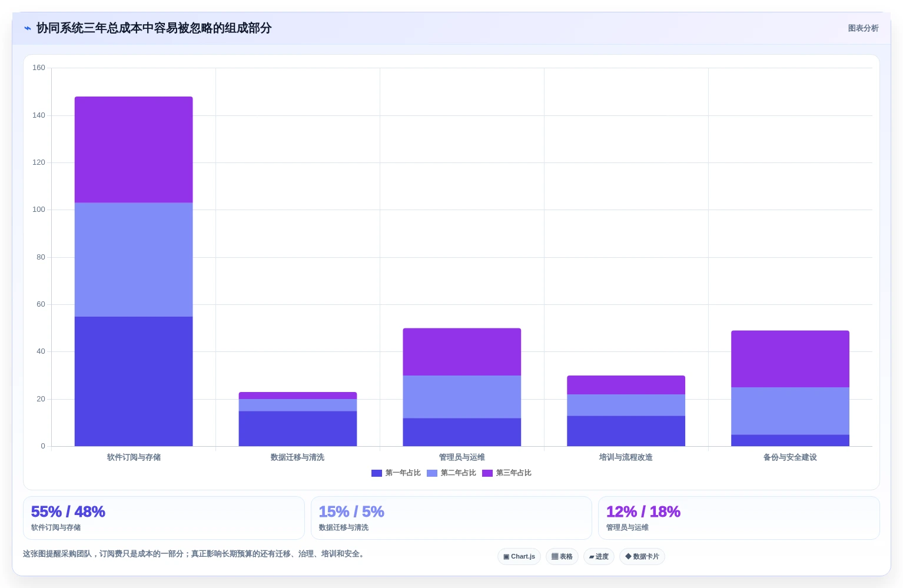The image size is (903, 588).
Task: Click the y-axis value 100
Action: click(39, 210)
